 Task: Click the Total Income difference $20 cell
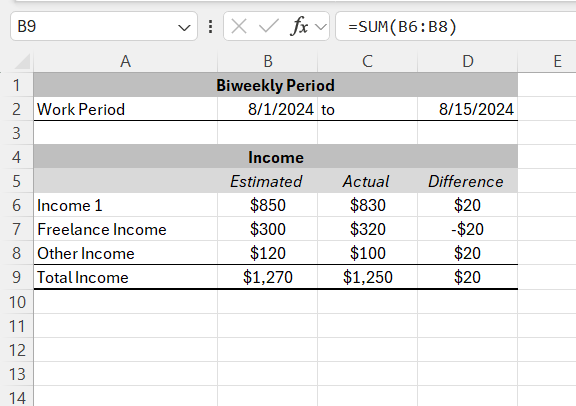pos(468,277)
